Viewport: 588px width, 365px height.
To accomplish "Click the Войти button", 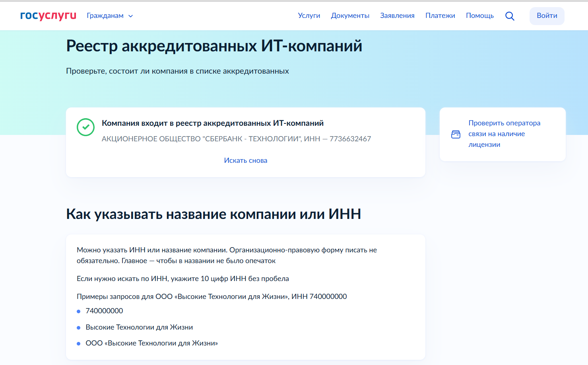I will click(x=547, y=16).
